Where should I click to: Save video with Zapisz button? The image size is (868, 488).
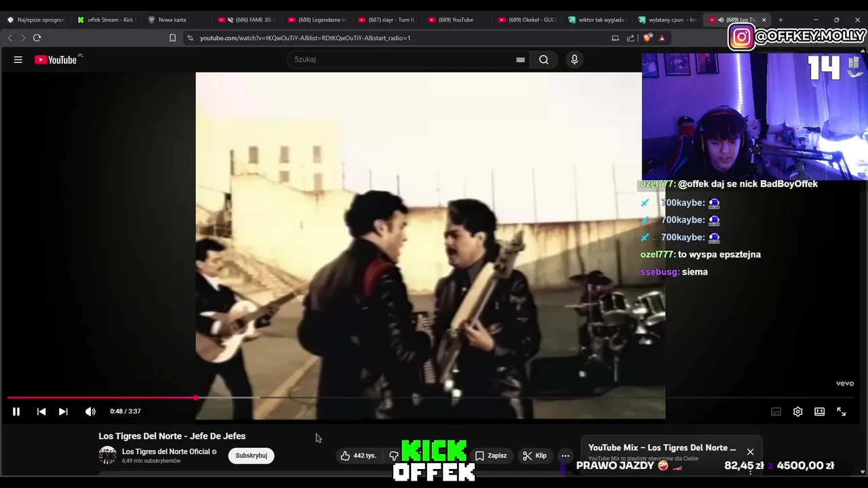491,455
